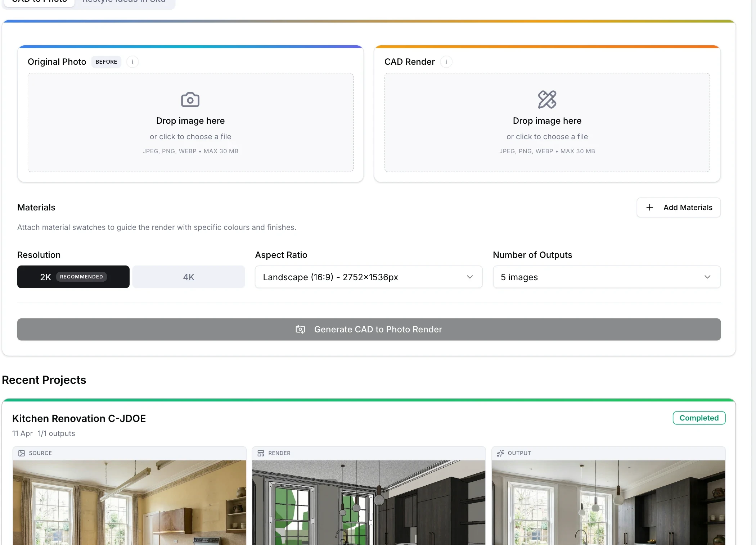
Task: Open the info tooltip next to CAD Render
Action: [446, 62]
